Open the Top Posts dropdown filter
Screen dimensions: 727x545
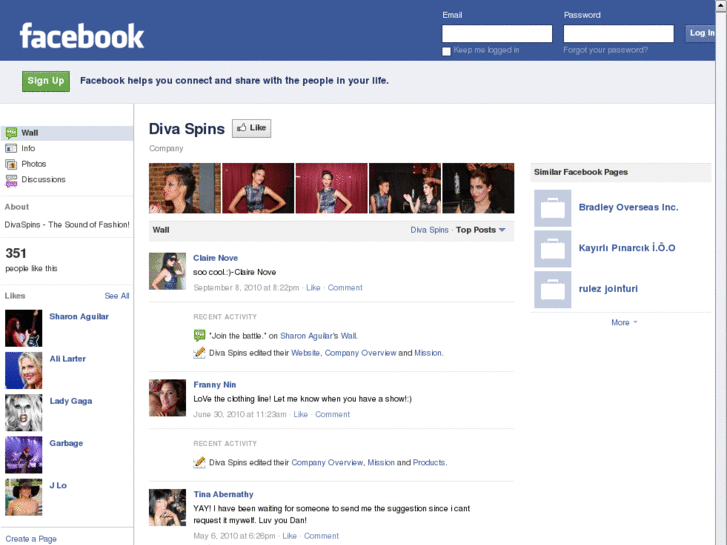(x=480, y=230)
